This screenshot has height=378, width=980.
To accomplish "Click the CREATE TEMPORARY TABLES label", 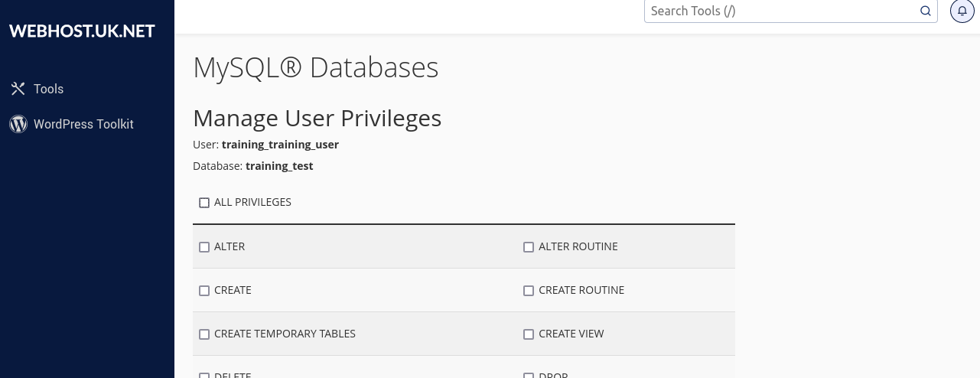I will pos(285,334).
